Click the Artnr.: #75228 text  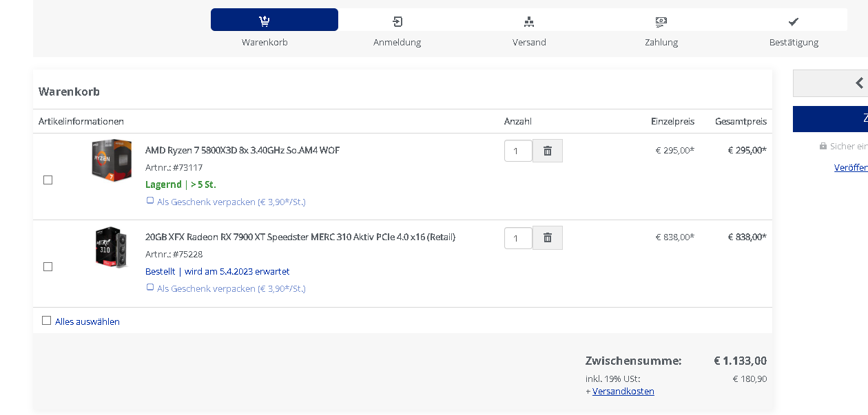pyautogui.click(x=174, y=254)
